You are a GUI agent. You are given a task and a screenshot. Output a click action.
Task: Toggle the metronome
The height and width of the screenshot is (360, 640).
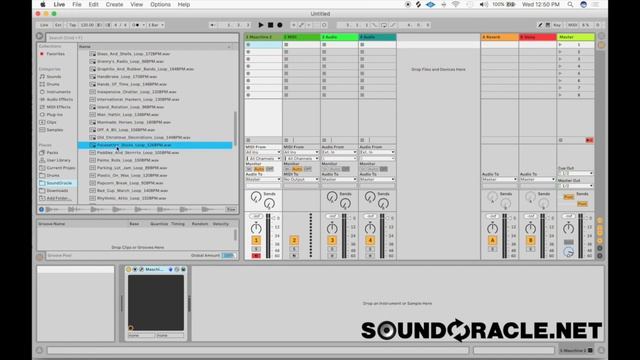[137, 25]
